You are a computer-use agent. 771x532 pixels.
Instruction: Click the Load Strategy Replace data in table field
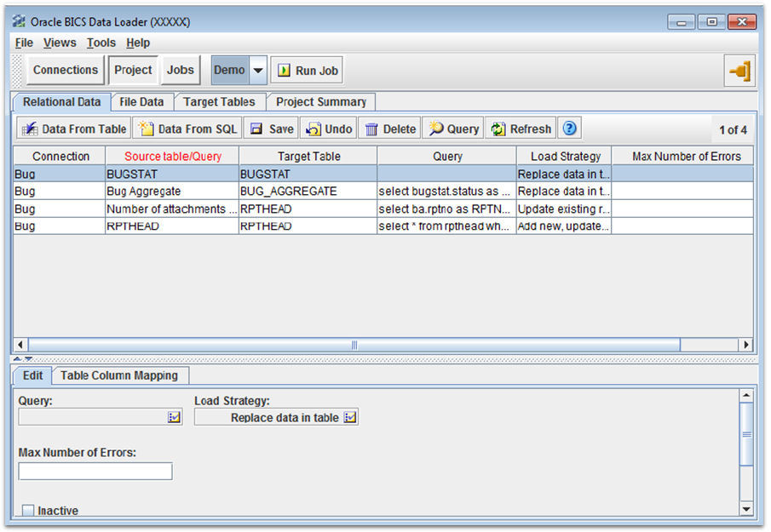click(276, 418)
